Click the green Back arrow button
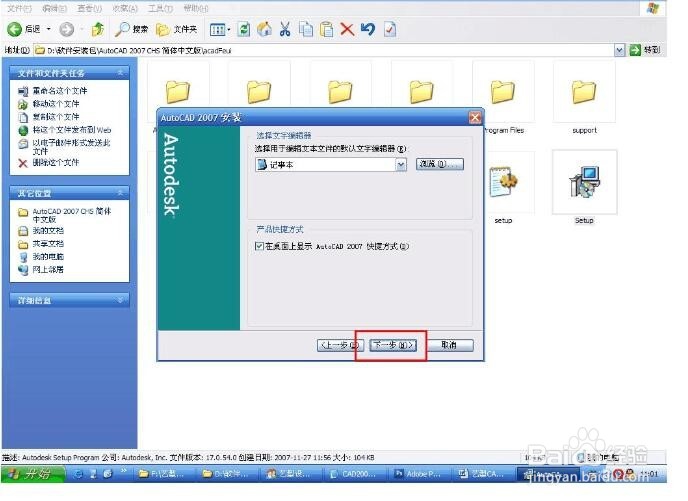Viewport: 688px width, 501px height. pyautogui.click(x=14, y=29)
